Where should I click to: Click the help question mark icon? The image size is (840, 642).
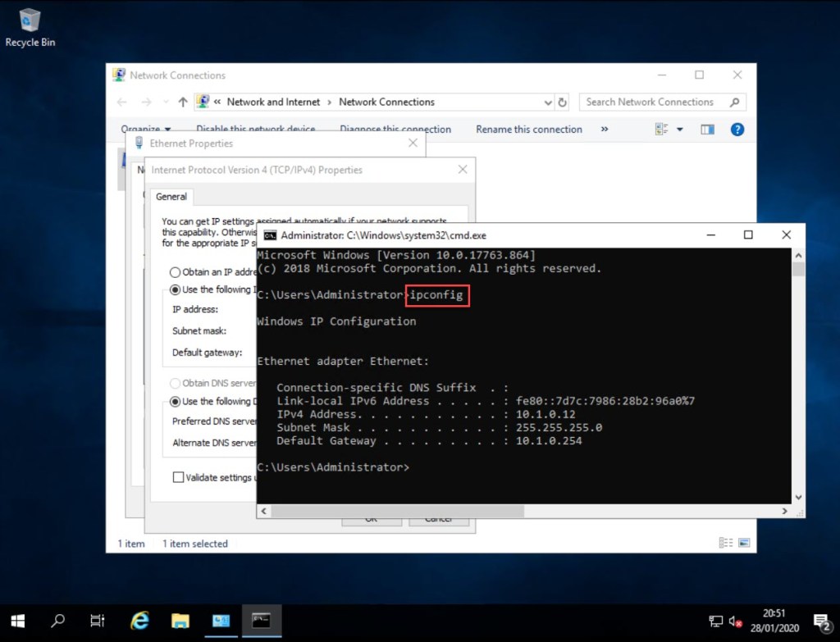[737, 130]
